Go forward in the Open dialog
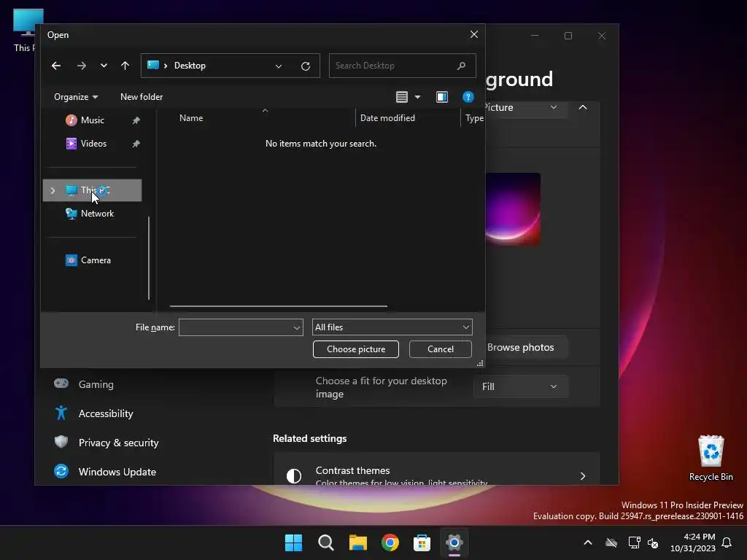 82,66
